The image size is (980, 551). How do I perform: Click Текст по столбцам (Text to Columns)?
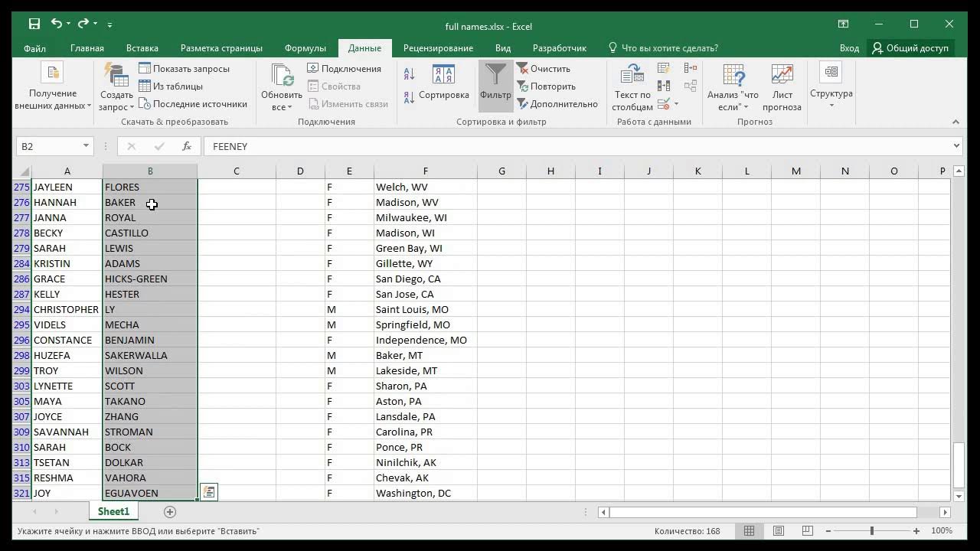(x=632, y=86)
